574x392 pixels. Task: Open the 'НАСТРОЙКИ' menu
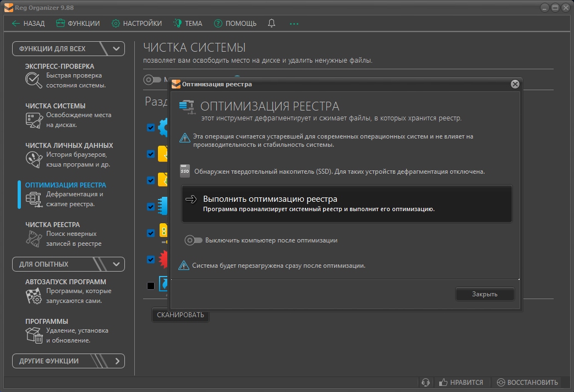click(136, 23)
